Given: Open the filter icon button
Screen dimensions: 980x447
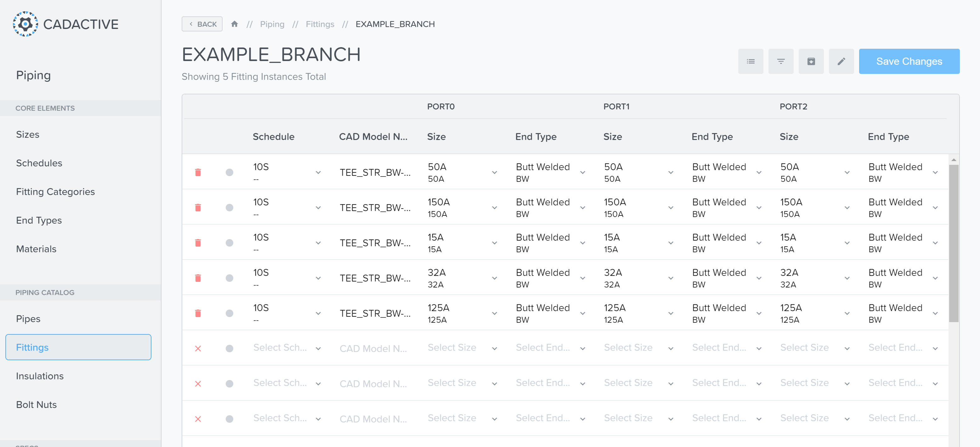Looking at the screenshot, I should click(x=781, y=61).
